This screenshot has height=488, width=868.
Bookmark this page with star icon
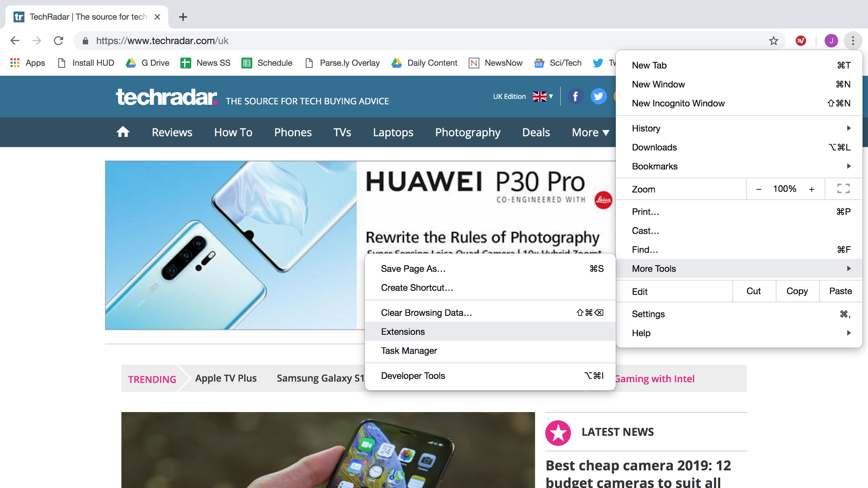pyautogui.click(x=774, y=41)
